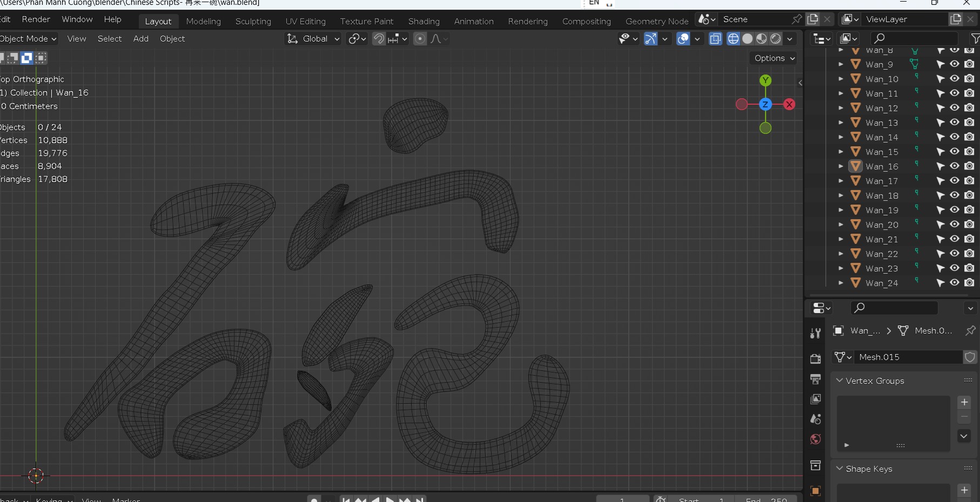Click the timeline Start frame field
Image resolution: width=980 pixels, height=502 pixels.
click(701, 499)
